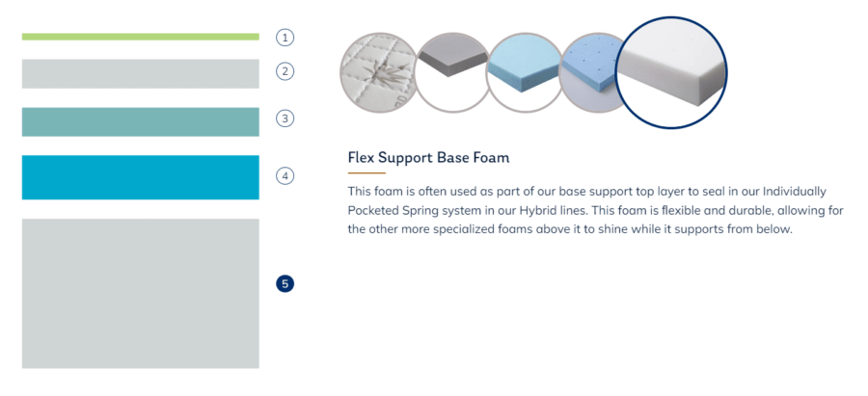This screenshot has width=868, height=396.
Task: Click the large gray base layer block
Action: click(141, 293)
